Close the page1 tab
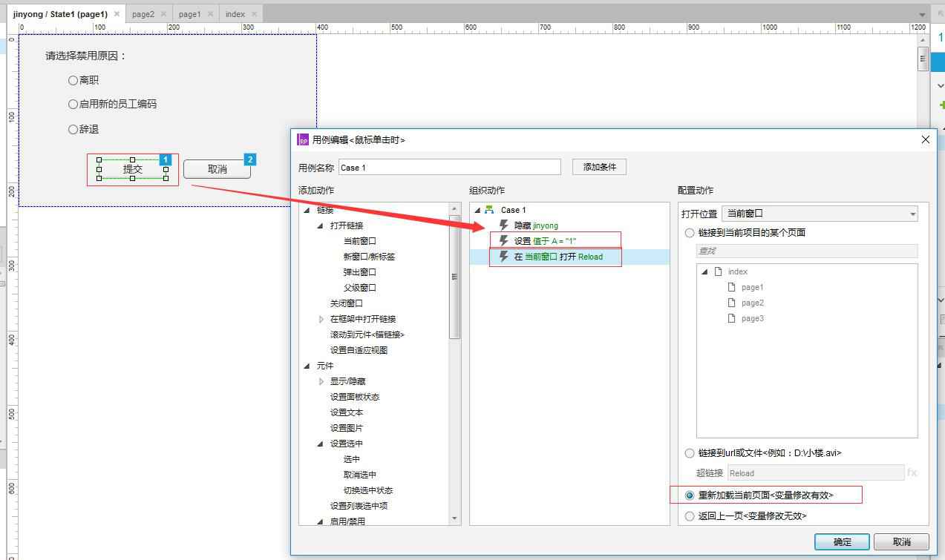The width and height of the screenshot is (945, 560). coord(210,14)
